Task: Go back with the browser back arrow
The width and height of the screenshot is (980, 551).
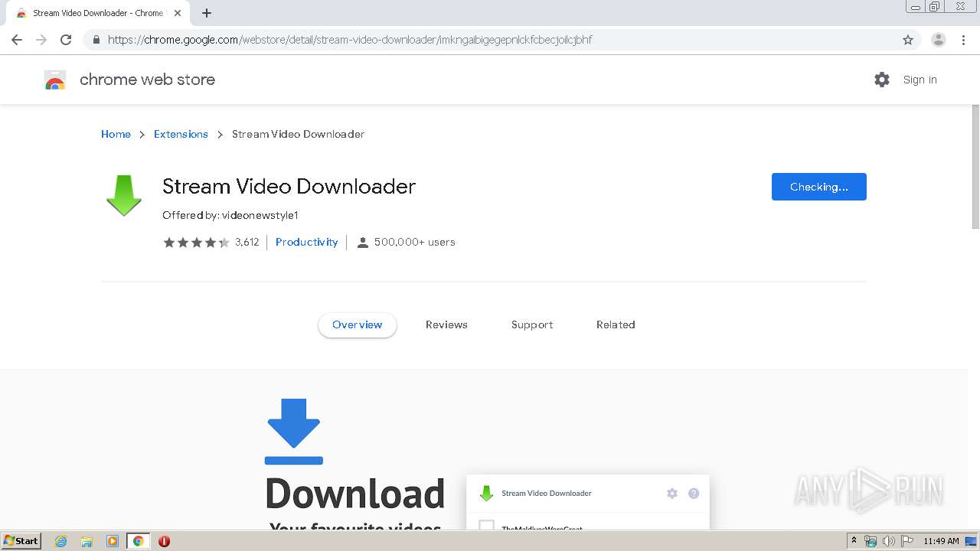Action: click(x=17, y=40)
